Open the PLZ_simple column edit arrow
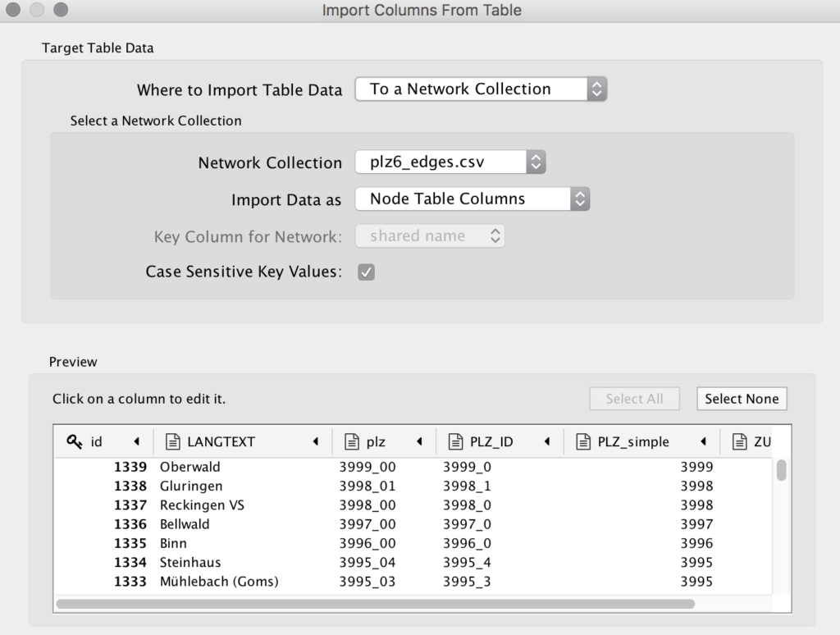Image resolution: width=840 pixels, height=635 pixels. coord(703,441)
